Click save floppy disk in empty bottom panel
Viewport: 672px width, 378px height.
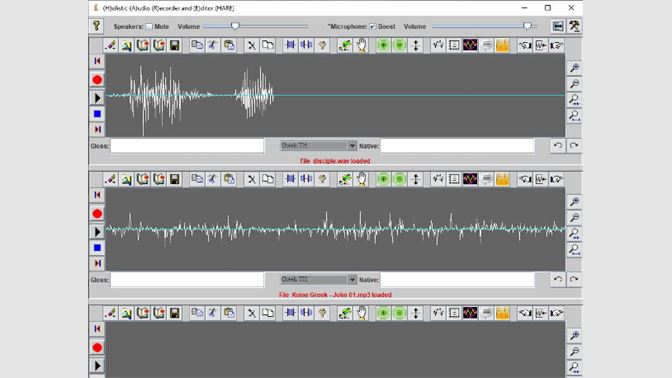(174, 312)
